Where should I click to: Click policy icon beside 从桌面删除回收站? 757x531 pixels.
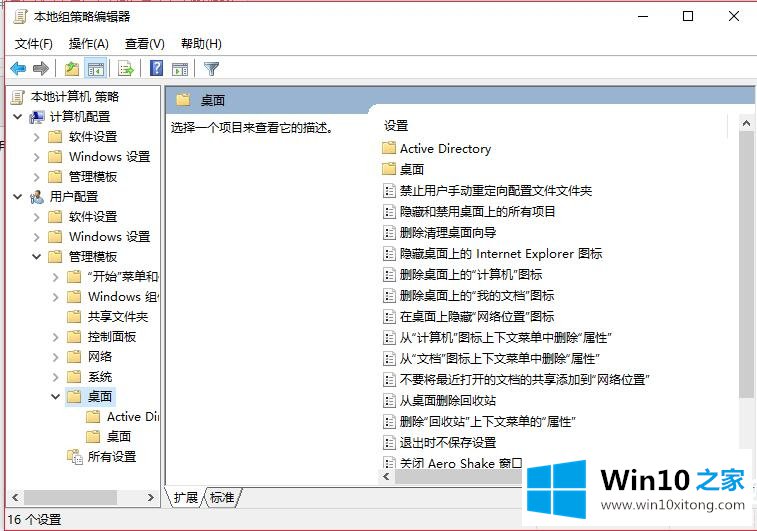click(389, 400)
